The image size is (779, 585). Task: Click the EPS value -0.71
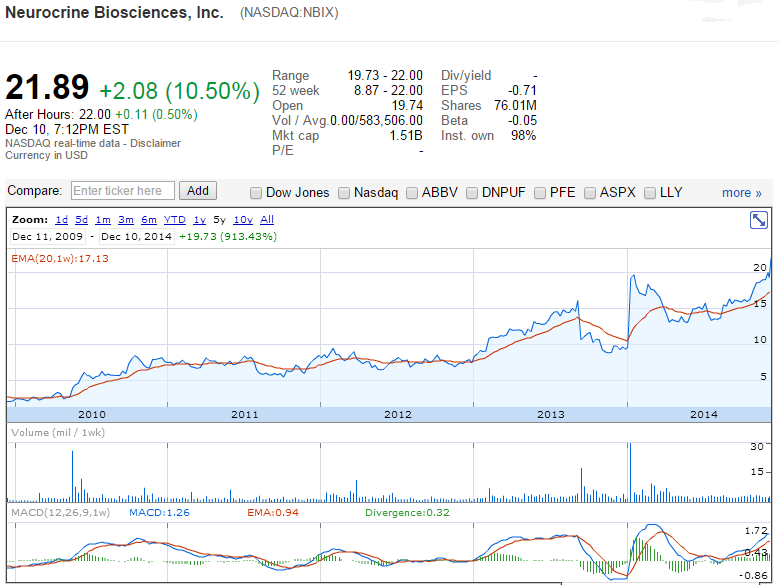click(522, 90)
